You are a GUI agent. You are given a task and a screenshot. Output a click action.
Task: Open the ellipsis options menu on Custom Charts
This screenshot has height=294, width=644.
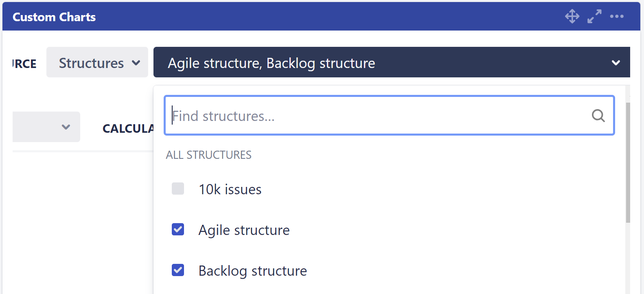point(617,16)
